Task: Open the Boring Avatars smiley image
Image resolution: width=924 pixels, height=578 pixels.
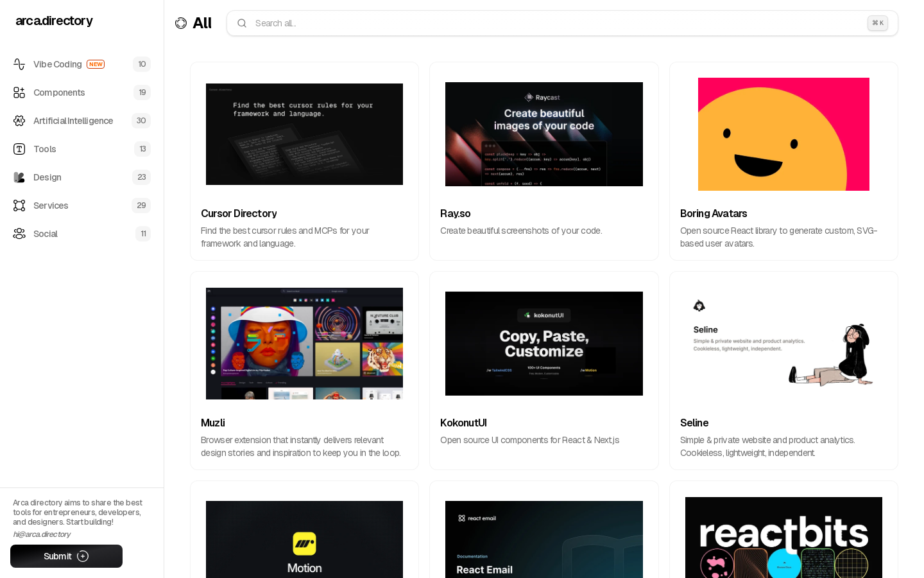Action: point(783,134)
